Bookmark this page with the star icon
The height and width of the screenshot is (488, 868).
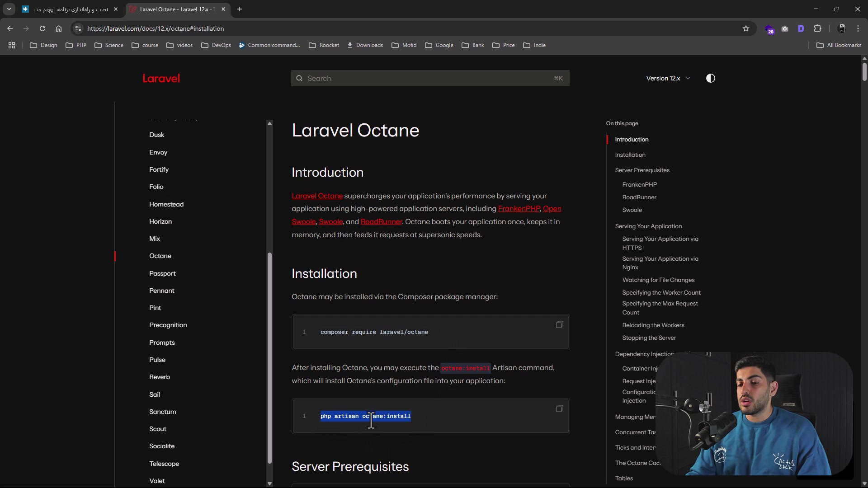[x=745, y=28]
